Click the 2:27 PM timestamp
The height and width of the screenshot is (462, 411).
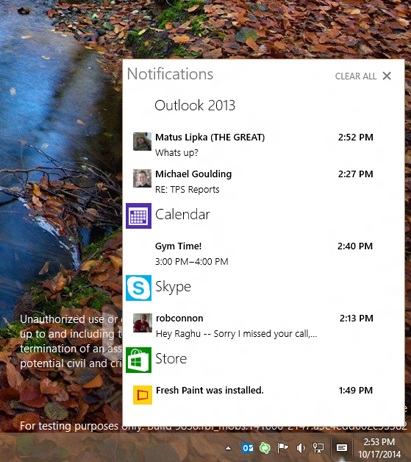click(356, 174)
